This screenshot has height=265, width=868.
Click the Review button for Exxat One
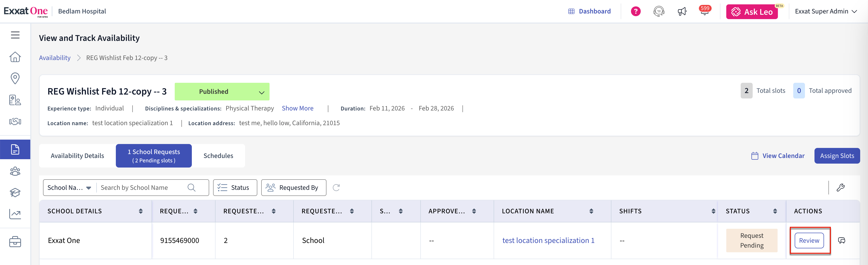[809, 241]
